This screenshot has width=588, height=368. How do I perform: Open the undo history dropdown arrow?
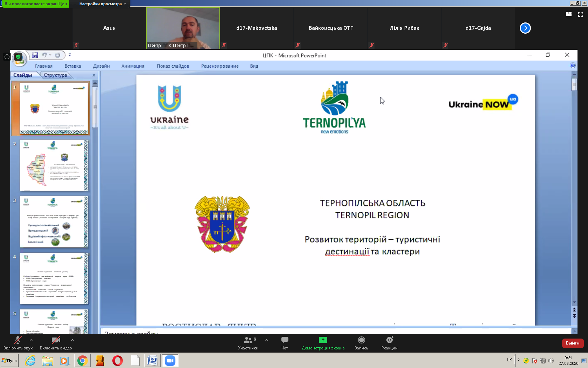tap(50, 55)
